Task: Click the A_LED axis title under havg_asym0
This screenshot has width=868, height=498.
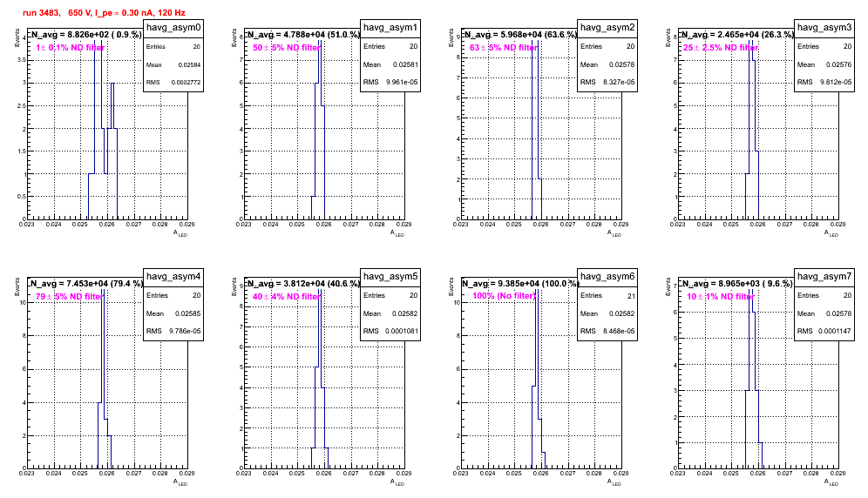Action: coord(180,233)
